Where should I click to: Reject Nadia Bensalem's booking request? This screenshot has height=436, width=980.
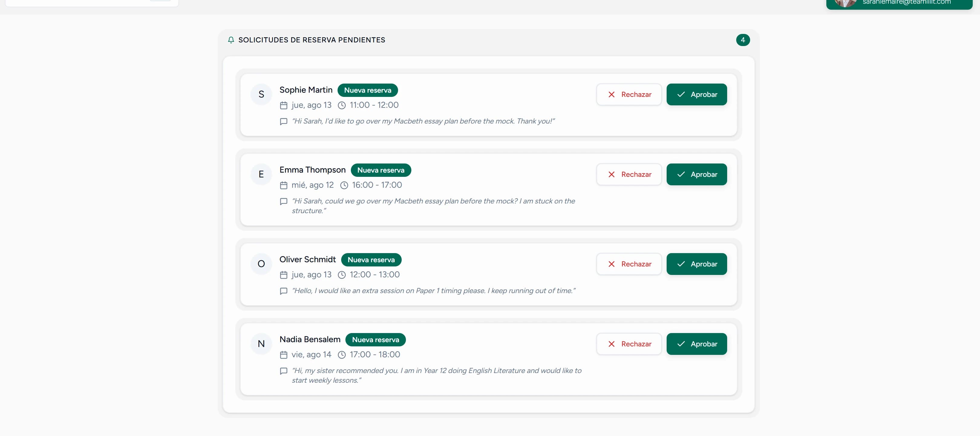point(629,344)
